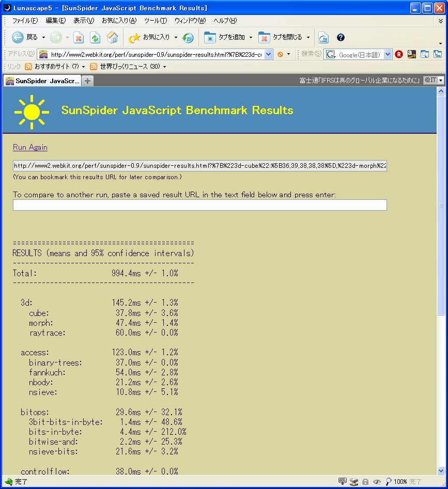Screen dimensions: 448x489
Task: Click the page scrollbar down arrow
Action: click(x=441, y=470)
